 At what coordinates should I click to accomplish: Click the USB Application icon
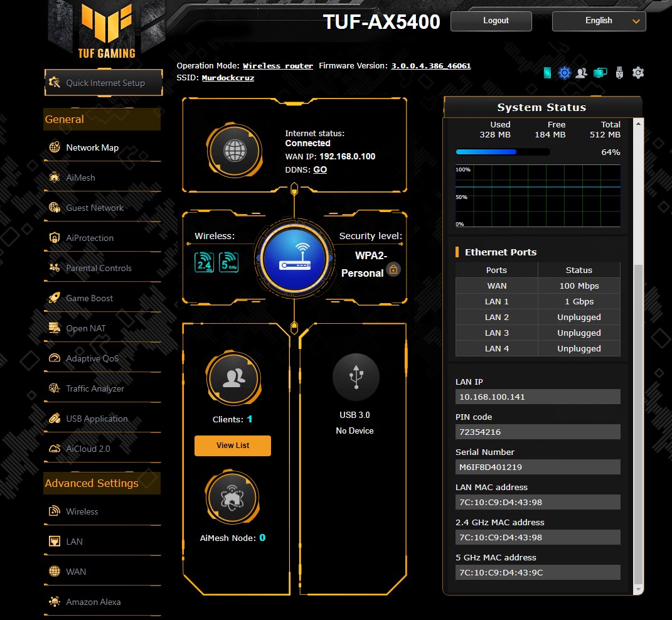pyautogui.click(x=55, y=419)
